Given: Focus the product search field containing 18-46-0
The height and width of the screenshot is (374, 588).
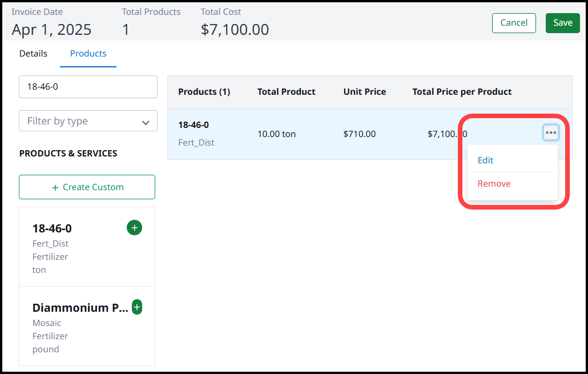Looking at the screenshot, I should tap(88, 87).
